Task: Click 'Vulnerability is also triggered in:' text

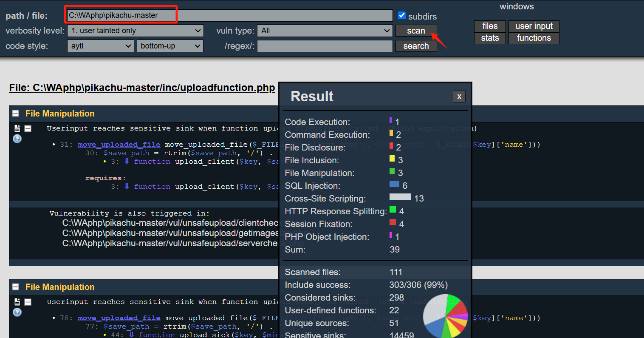Action: tap(130, 213)
